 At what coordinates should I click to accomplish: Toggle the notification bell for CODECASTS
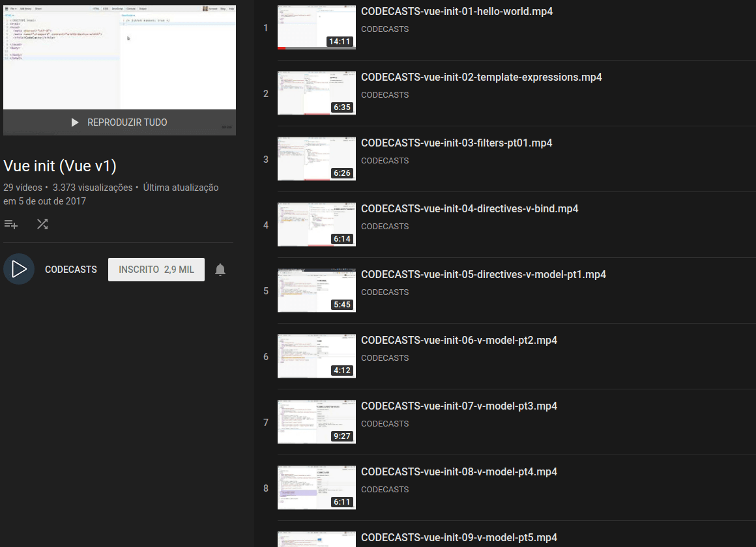pyautogui.click(x=220, y=270)
